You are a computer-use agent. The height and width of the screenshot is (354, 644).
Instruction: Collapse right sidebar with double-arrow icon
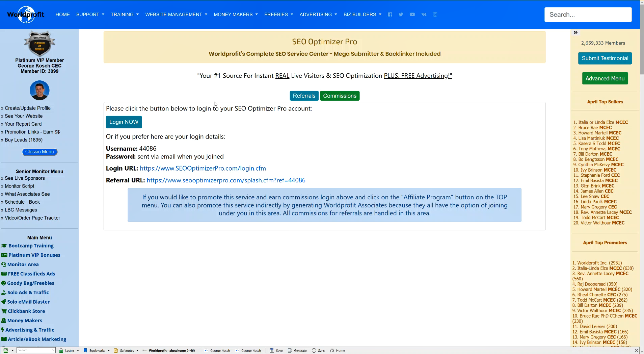click(575, 32)
